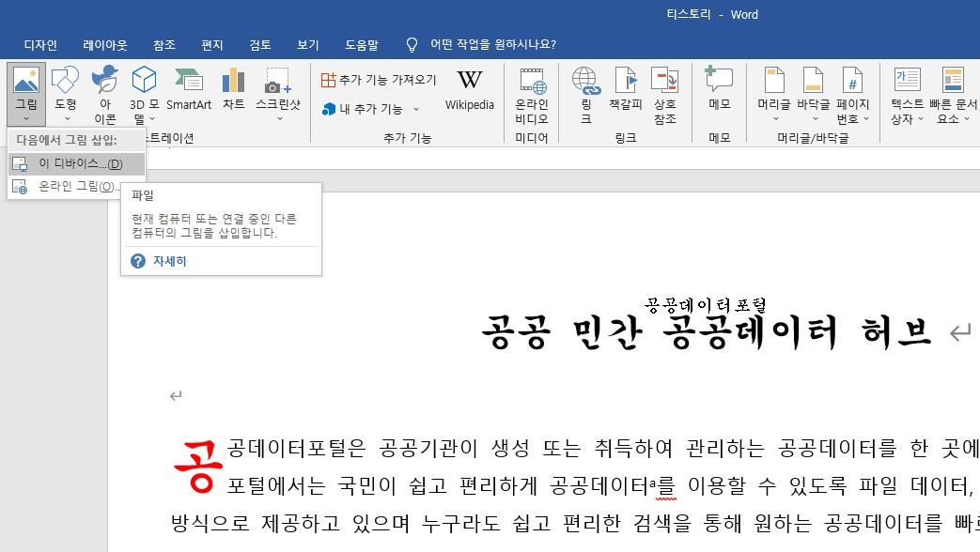Open 빠른 문서 요소 (Quick Parts)
This screenshot has height=552, width=980.
coord(953,80)
